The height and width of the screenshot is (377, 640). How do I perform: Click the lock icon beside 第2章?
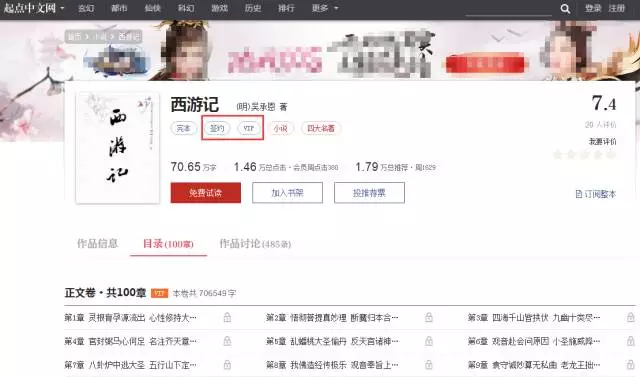429,317
